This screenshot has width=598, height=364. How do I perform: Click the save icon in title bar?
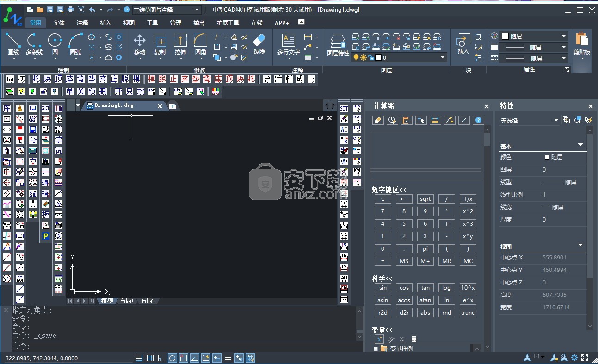[x=50, y=10]
